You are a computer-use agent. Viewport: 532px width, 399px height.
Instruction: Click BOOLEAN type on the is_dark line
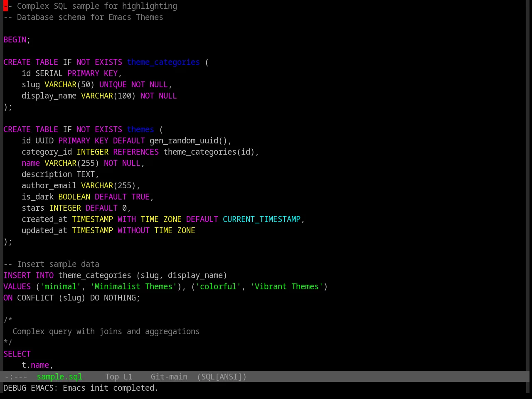point(74,197)
